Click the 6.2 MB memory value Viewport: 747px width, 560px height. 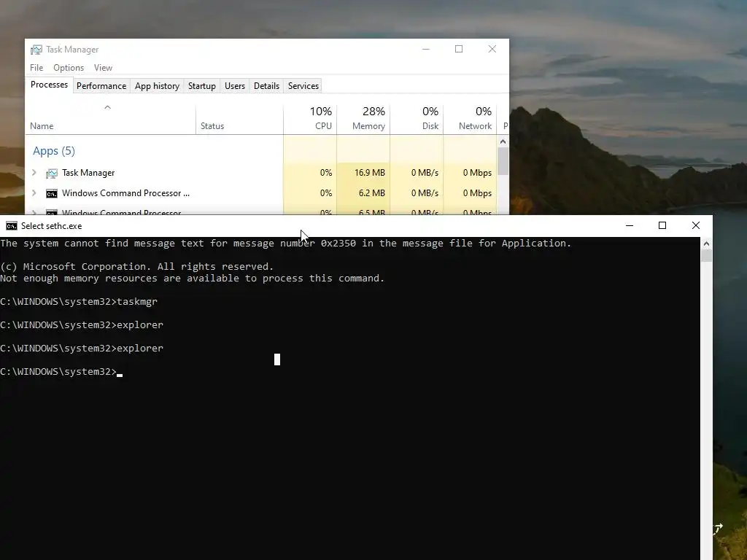371,192
